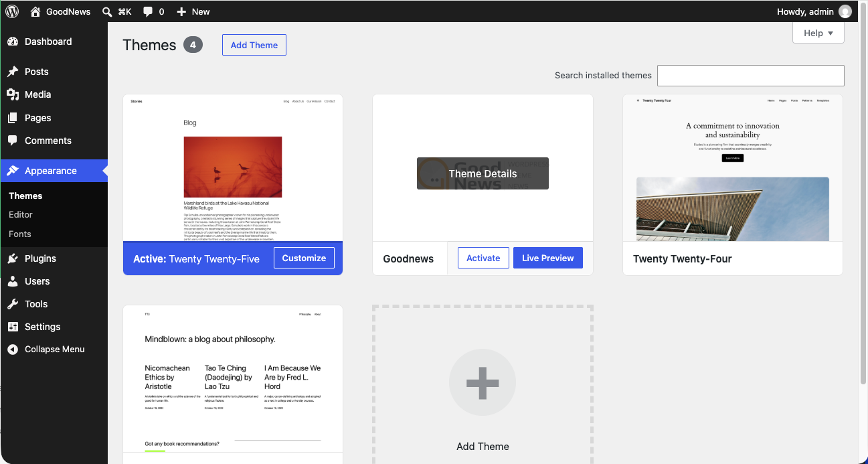Click Live Preview for Goodnews

pyautogui.click(x=548, y=258)
